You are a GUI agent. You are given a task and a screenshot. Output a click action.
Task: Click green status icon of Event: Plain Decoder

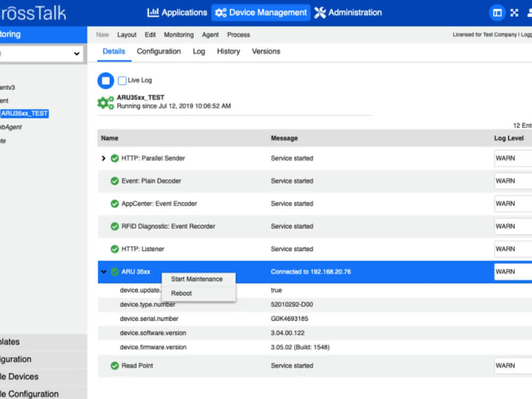115,181
